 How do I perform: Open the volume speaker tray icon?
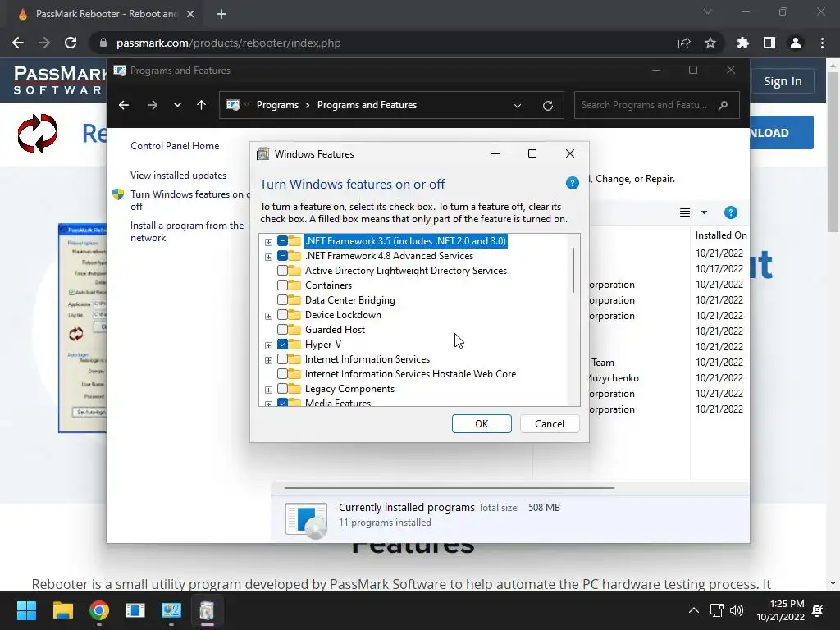tap(737, 610)
